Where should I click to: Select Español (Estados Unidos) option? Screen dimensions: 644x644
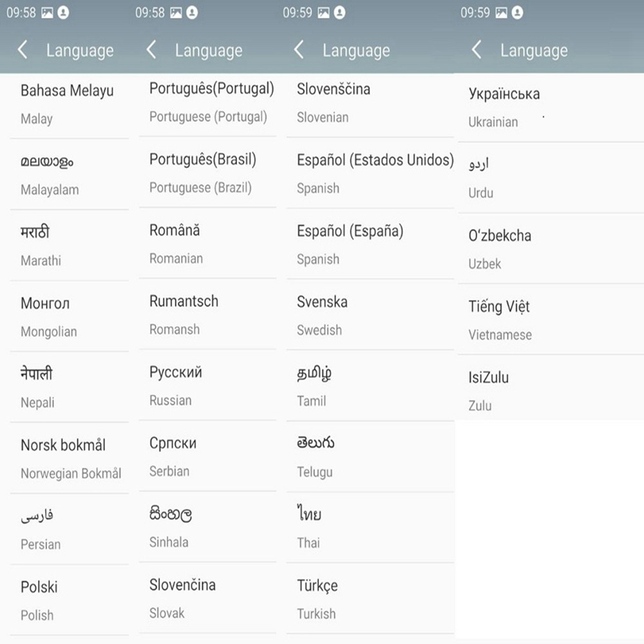coord(375,173)
